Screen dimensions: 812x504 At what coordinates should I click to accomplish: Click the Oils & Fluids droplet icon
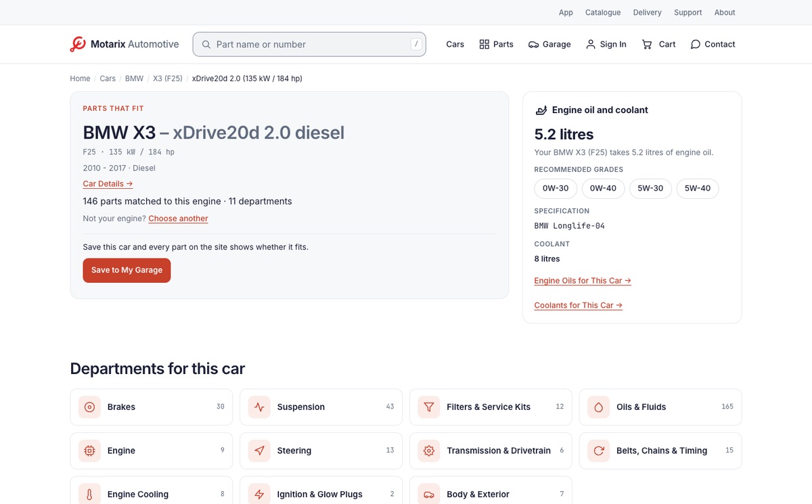[599, 407]
